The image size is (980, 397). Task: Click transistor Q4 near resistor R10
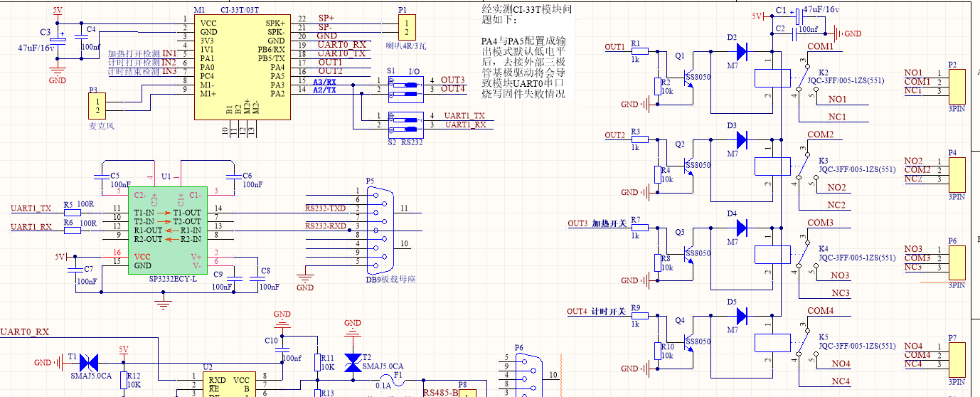coord(688,344)
